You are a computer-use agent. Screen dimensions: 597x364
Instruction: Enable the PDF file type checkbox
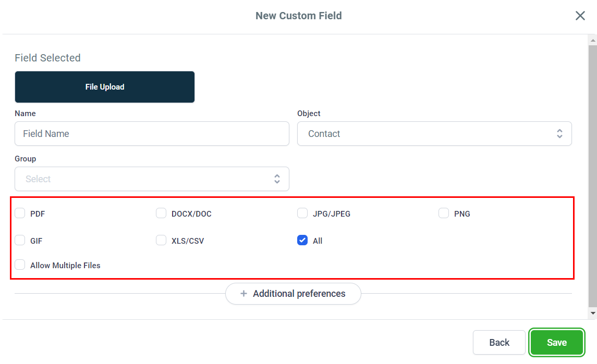tap(20, 213)
